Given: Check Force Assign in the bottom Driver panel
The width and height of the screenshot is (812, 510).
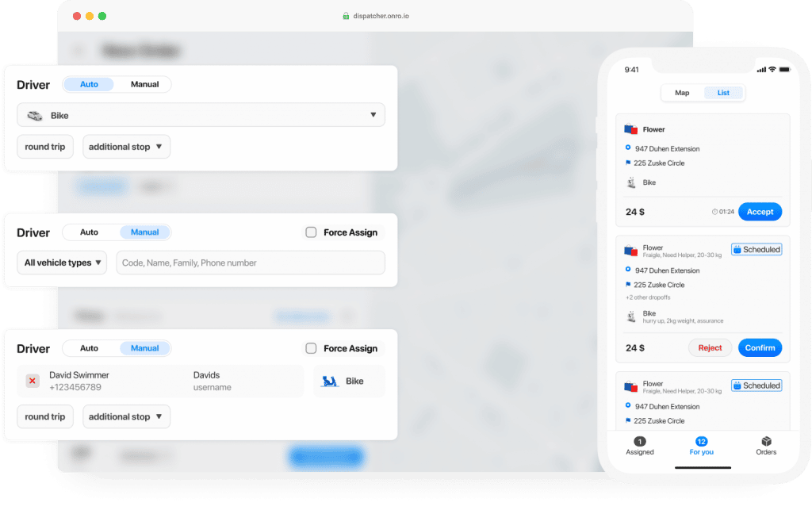Looking at the screenshot, I should point(310,348).
